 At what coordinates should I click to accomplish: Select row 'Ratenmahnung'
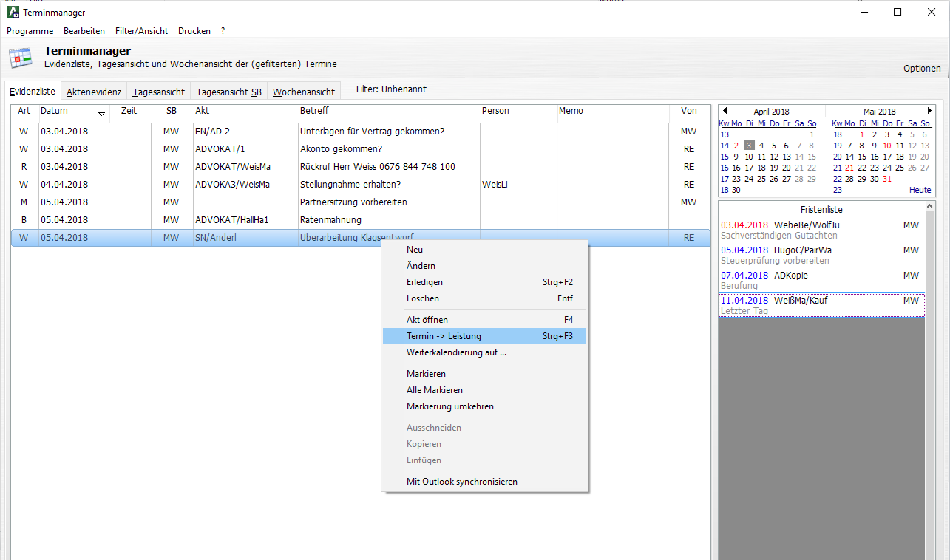pos(361,220)
